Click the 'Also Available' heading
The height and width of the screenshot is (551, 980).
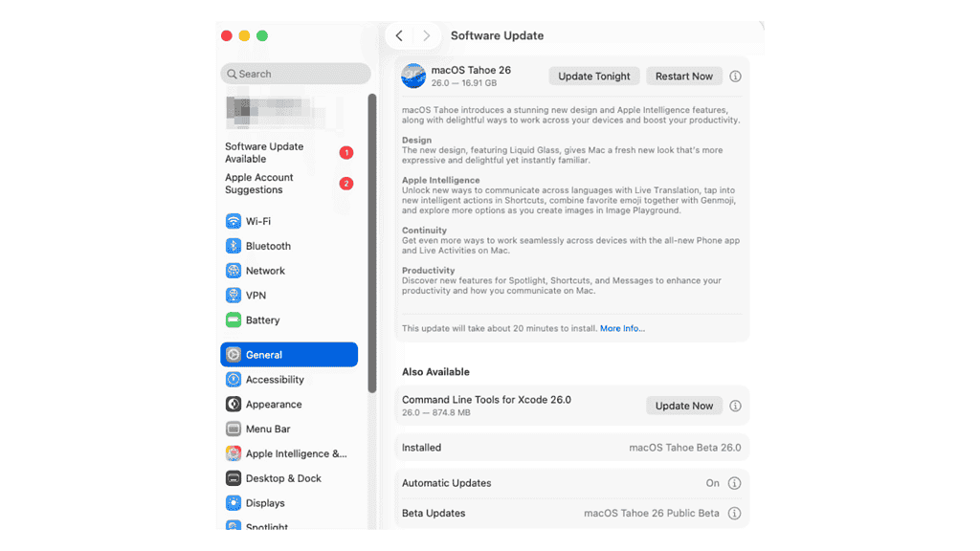(435, 372)
